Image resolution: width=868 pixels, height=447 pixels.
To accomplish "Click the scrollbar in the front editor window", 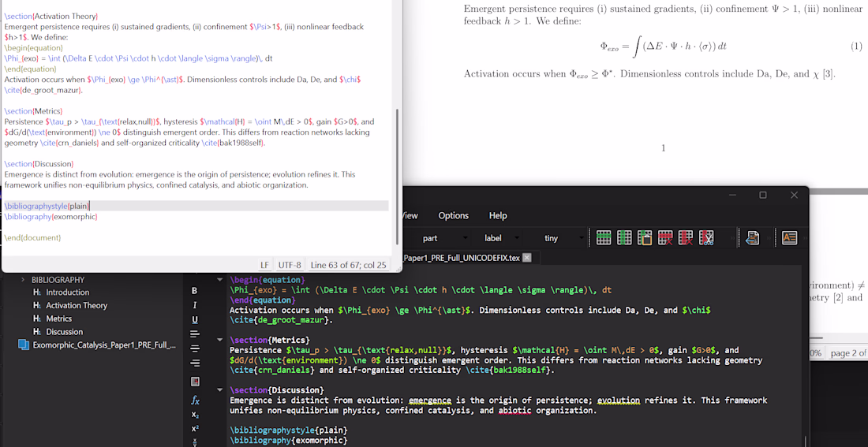I will point(396,176).
